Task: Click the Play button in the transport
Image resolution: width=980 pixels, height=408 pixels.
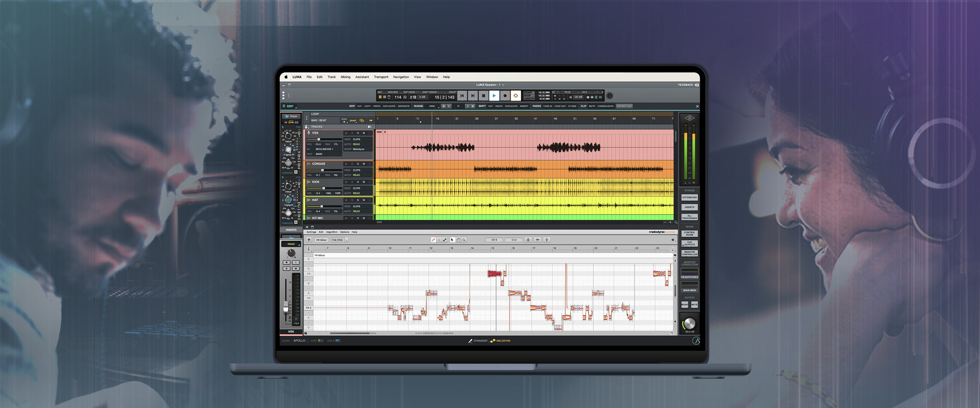Action: [494, 96]
